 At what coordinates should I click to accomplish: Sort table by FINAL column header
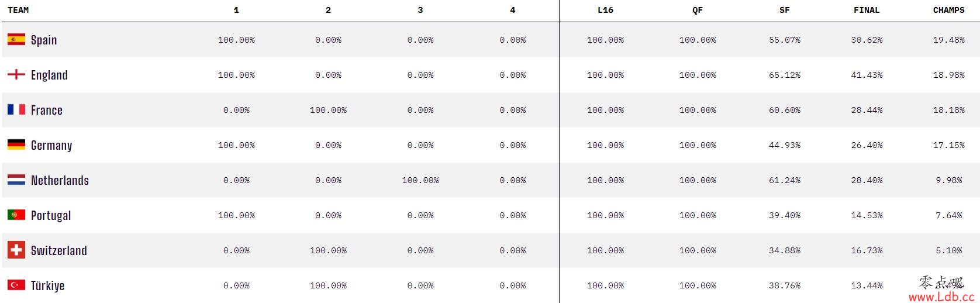tap(867, 10)
